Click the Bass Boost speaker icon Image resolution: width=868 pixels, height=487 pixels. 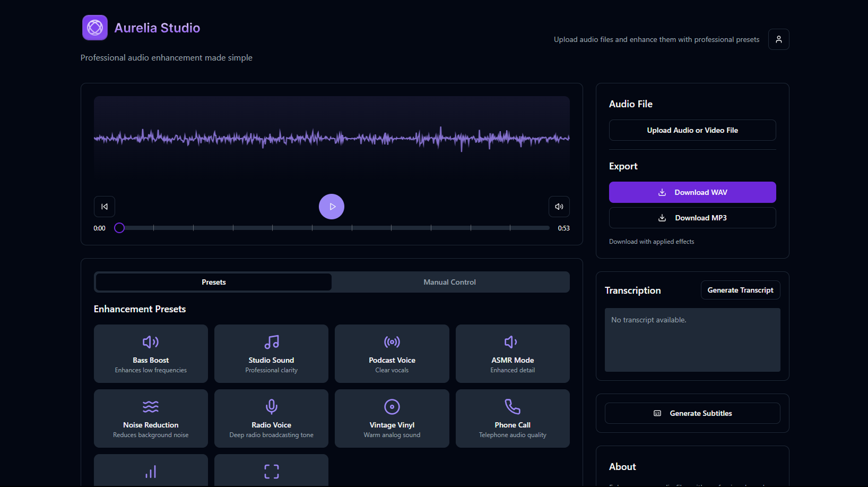151,342
